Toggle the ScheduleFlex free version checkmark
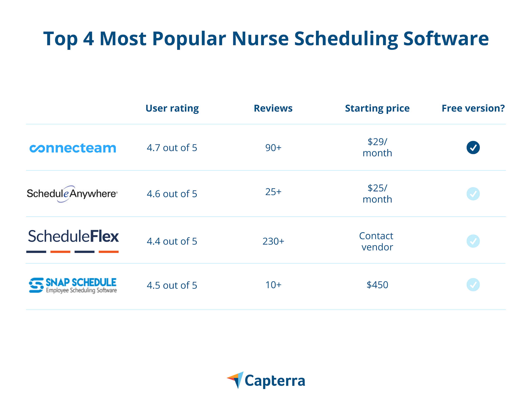Screen dimensions: 532x404 pyautogui.click(x=473, y=241)
